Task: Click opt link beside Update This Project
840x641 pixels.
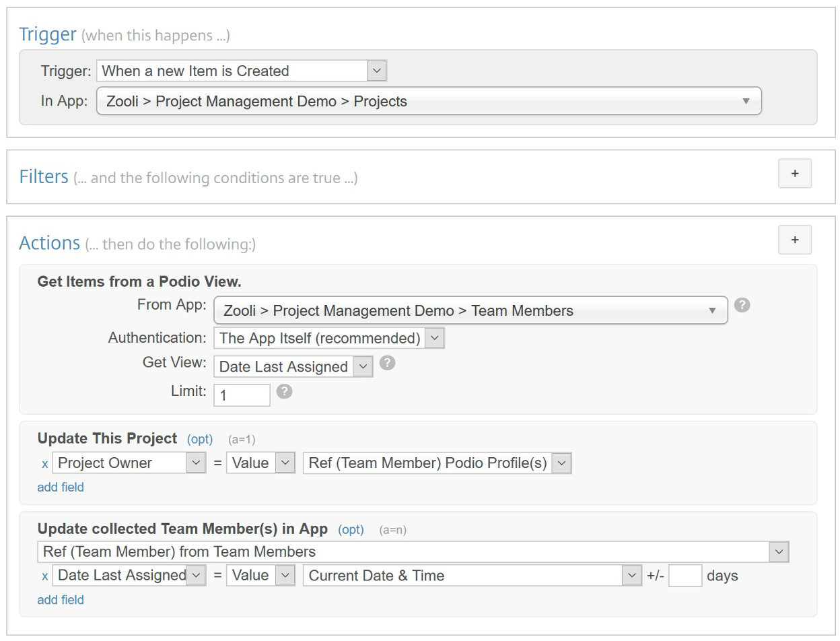Action: (200, 439)
